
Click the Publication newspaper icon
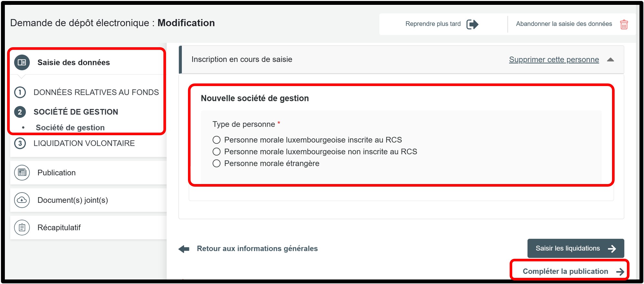click(x=22, y=173)
